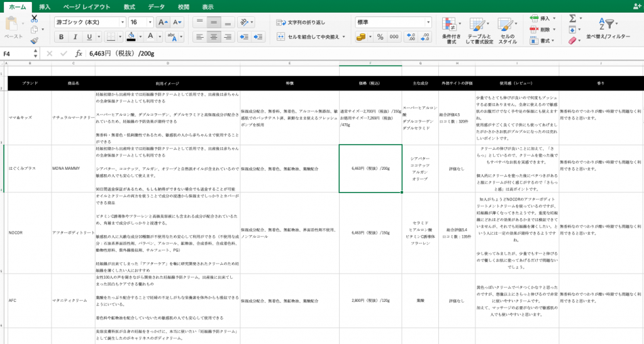Image resolution: width=644 pixels, height=344 pixels.
Task: Select the Format Painter brush icon
Action: click(34, 40)
